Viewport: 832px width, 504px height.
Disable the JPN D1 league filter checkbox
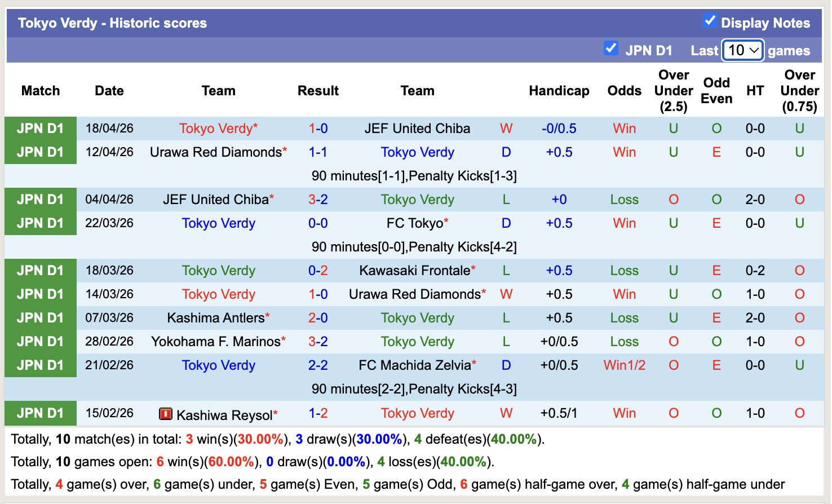click(x=610, y=48)
